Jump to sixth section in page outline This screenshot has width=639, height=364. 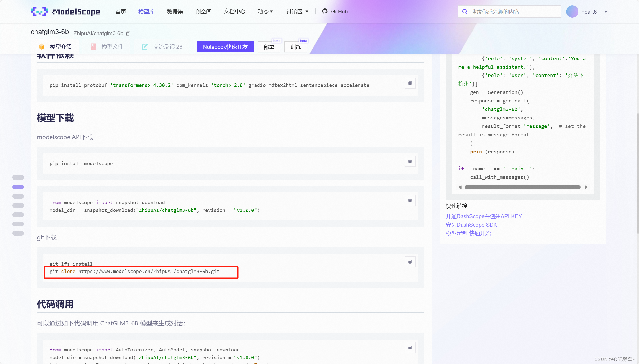[x=18, y=224]
